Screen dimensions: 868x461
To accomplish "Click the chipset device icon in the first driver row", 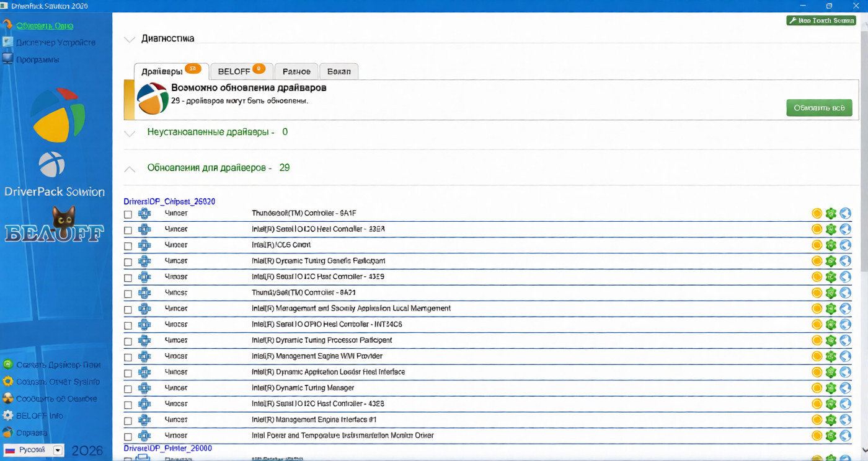I will coord(144,214).
